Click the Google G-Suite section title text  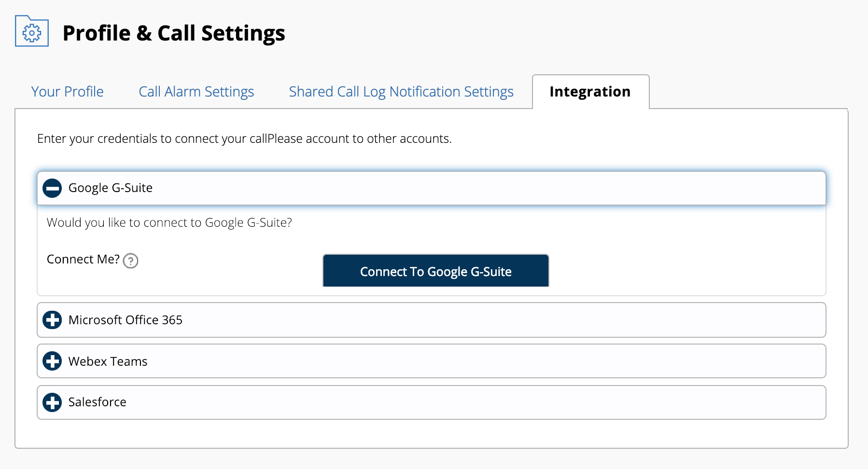point(110,188)
